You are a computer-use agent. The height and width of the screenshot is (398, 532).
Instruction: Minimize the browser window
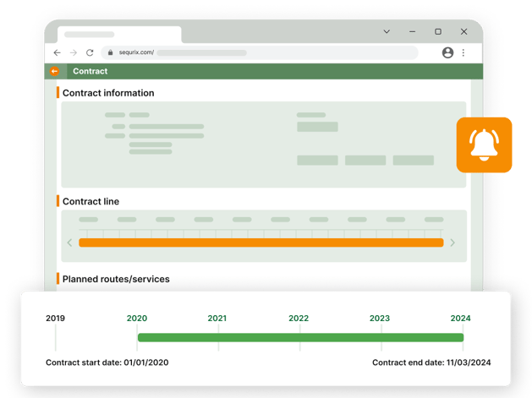click(x=412, y=31)
